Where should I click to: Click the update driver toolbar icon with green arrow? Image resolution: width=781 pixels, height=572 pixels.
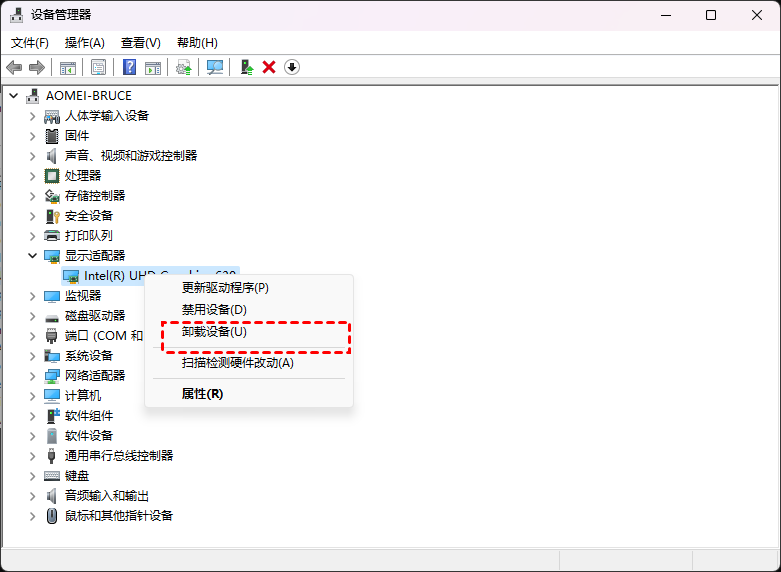click(x=183, y=67)
